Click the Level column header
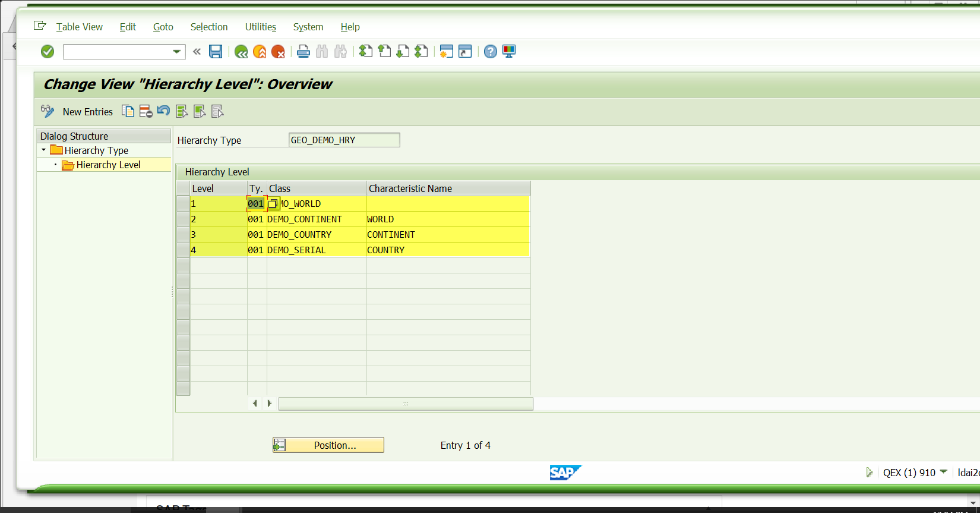The image size is (980, 513). [219, 188]
